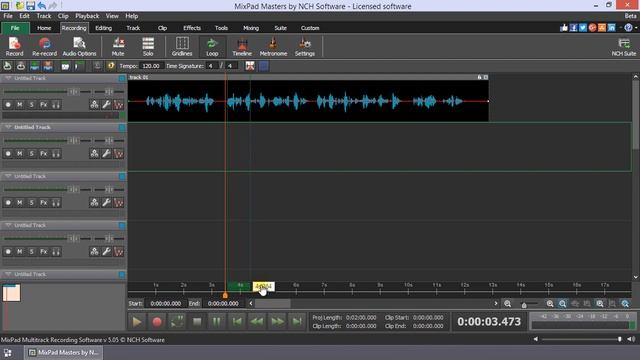Screen dimensions: 640x360
Task: Arm first track's record button
Action: (8, 105)
